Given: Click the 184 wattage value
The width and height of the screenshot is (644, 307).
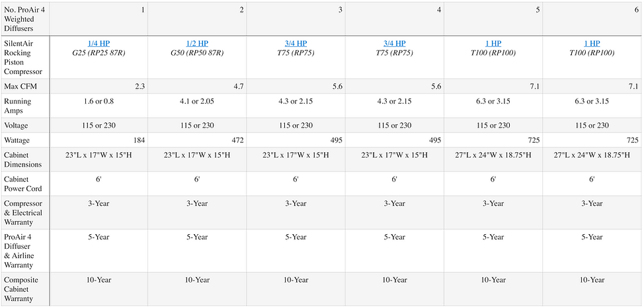Looking at the screenshot, I should (x=137, y=140).
